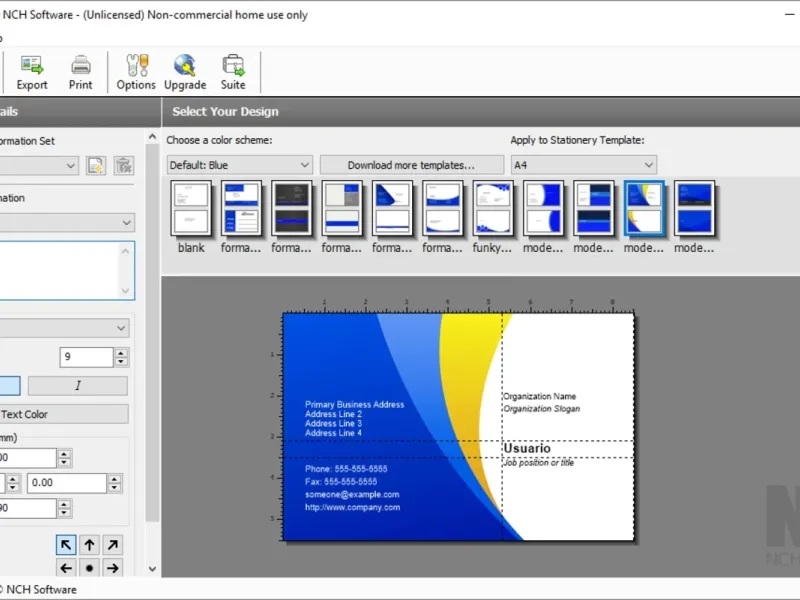Select the highlighted 'mode...' yellow curve thumbnail
The width and height of the screenshot is (800, 600).
coord(644,208)
